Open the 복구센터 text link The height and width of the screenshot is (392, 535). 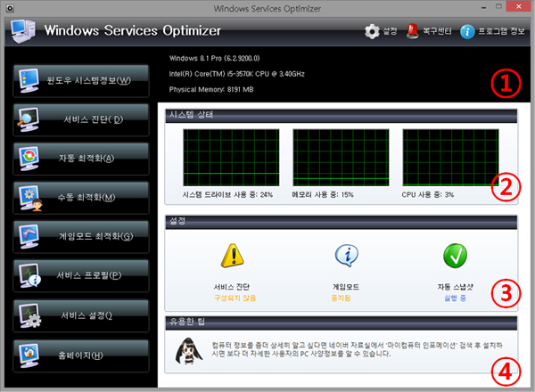pos(437,31)
